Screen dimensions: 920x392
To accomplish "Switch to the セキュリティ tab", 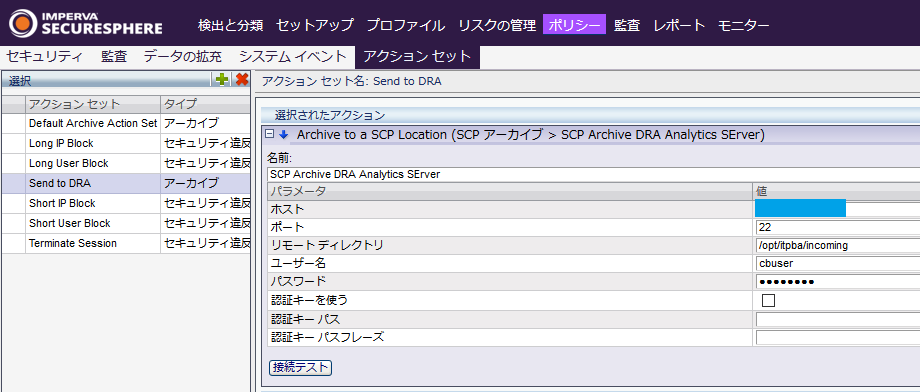I will tap(43, 57).
